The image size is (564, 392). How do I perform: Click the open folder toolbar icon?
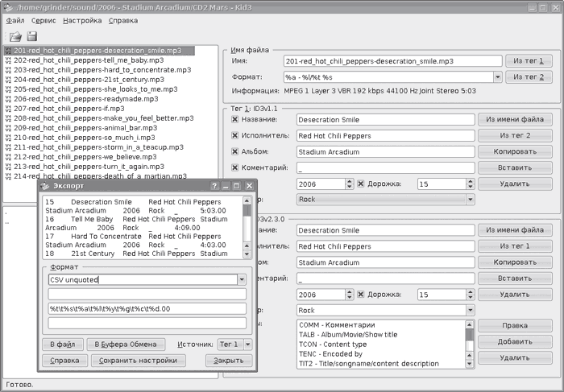point(15,36)
